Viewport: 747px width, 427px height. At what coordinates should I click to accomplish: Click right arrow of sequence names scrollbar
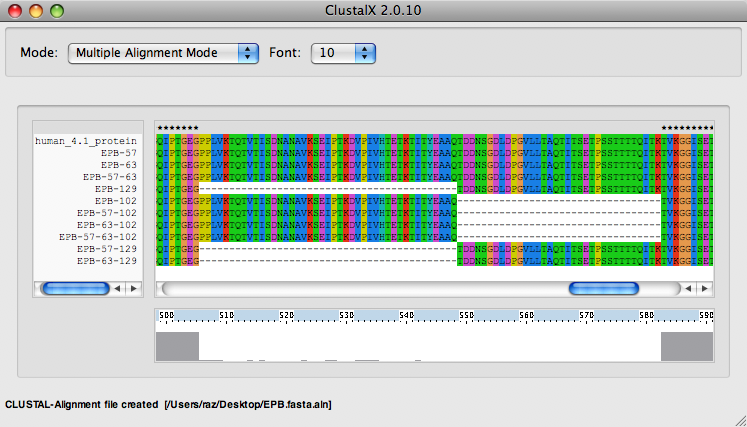click(x=133, y=288)
